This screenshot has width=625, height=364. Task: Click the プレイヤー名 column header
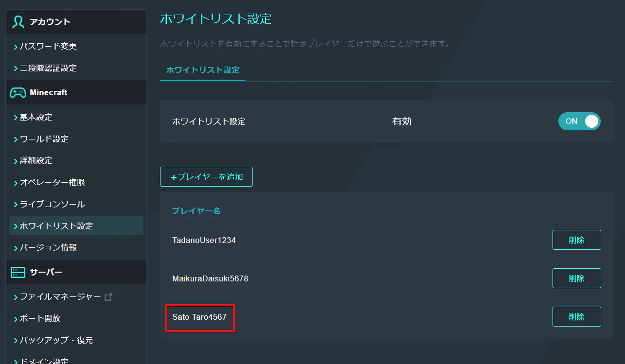196,211
